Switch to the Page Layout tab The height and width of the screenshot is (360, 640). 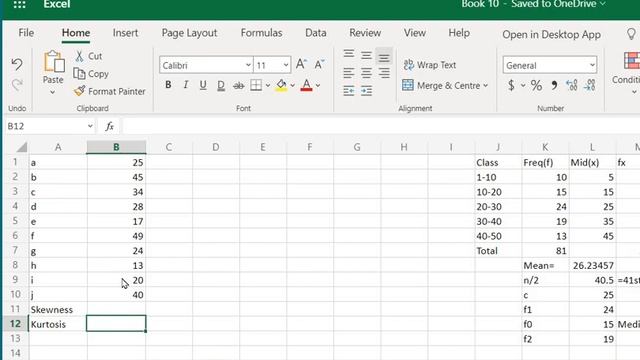pos(189,33)
